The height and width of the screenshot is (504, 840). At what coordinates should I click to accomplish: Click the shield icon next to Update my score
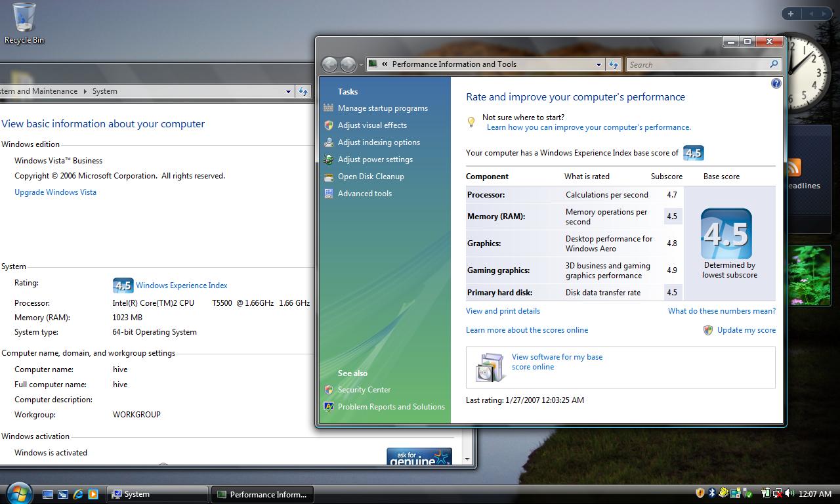point(708,330)
